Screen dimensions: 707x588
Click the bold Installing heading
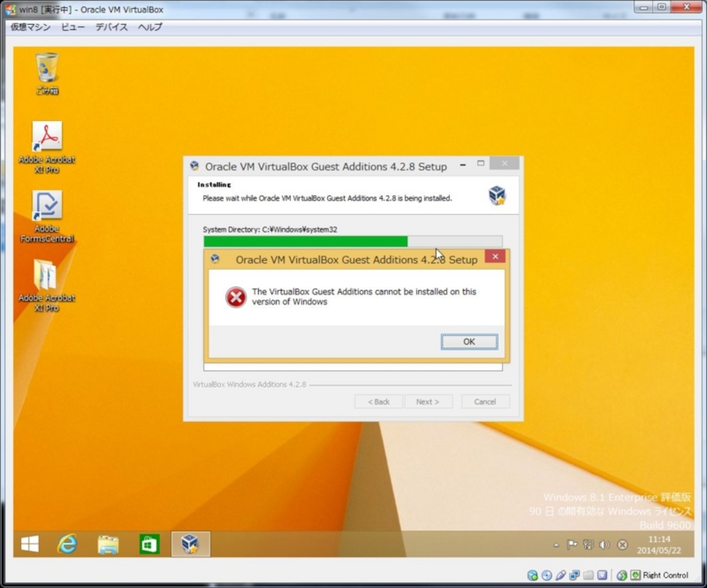tap(214, 184)
